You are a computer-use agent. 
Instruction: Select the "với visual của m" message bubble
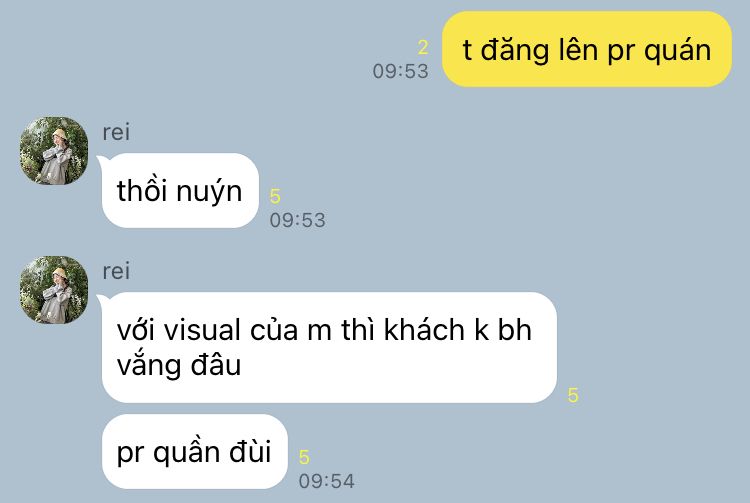click(x=329, y=348)
